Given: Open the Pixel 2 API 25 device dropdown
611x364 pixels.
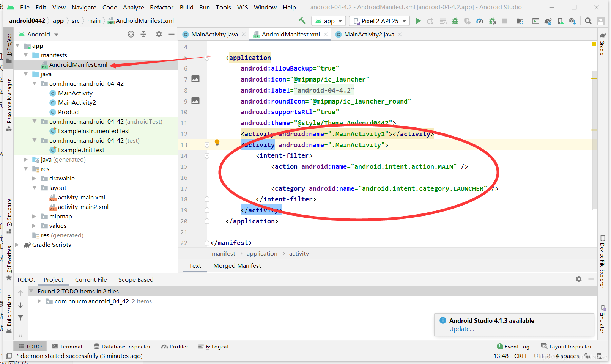Looking at the screenshot, I should 380,21.
